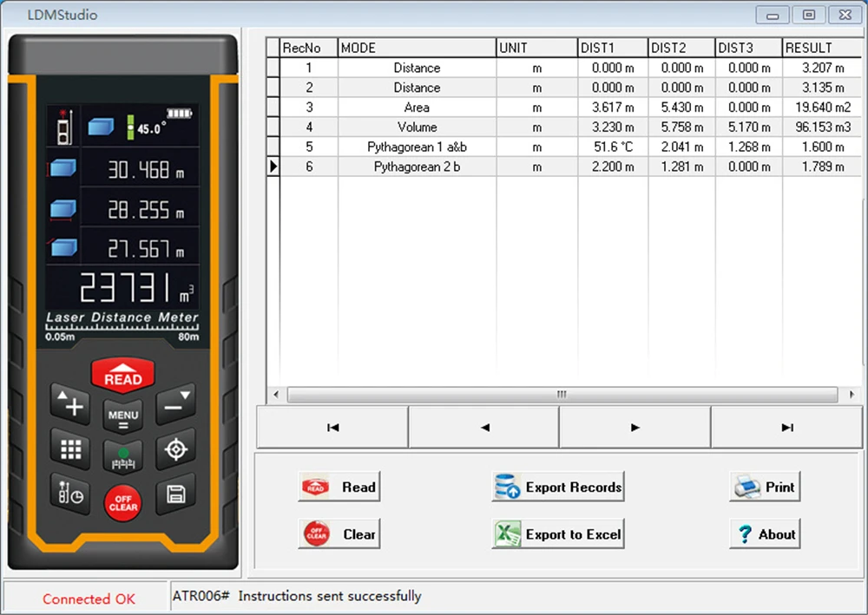Click the battery indicator on the device display
Image resolution: width=868 pixels, height=615 pixels.
tap(180, 114)
